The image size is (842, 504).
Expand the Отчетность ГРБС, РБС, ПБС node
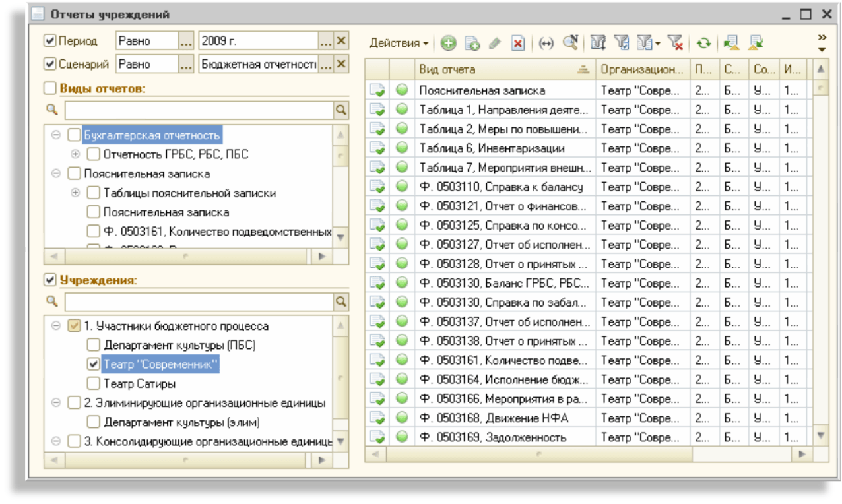pos(75,154)
